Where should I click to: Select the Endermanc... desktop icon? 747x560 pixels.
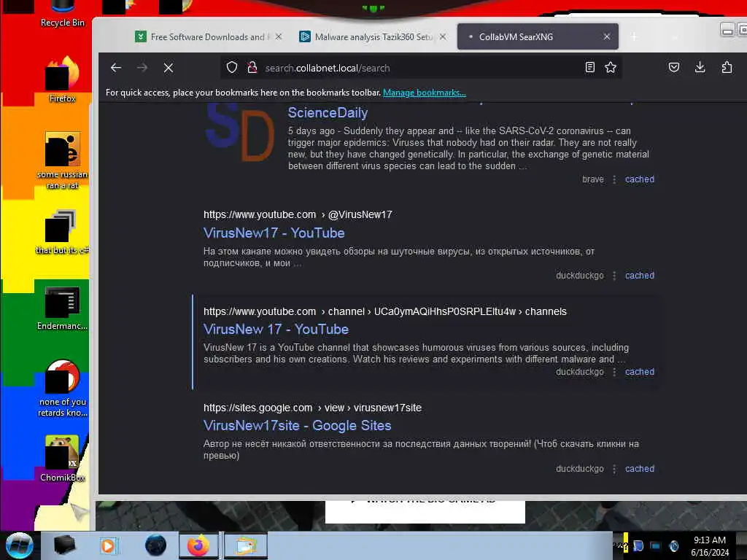click(x=63, y=308)
